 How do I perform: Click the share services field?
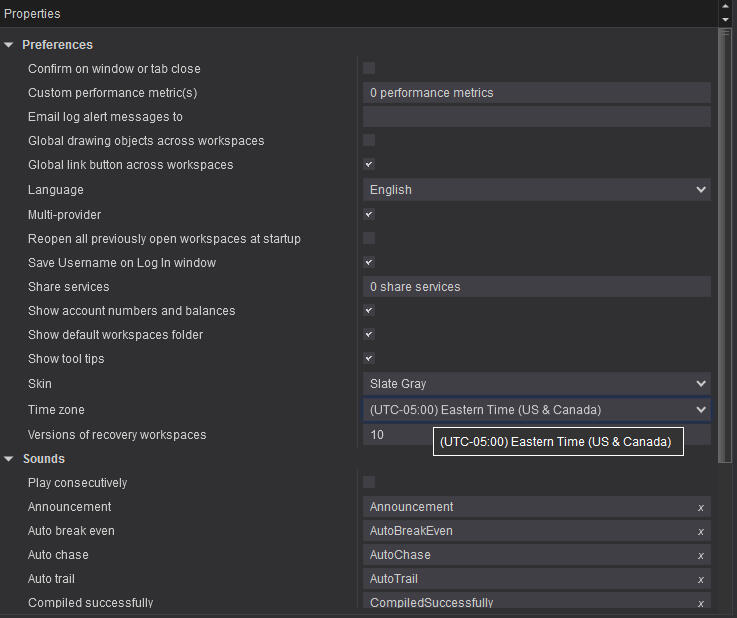point(536,287)
